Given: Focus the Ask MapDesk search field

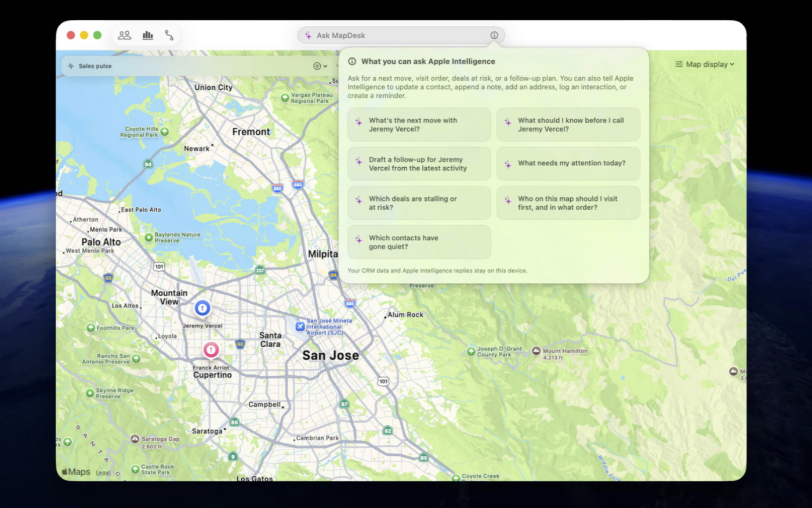Looking at the screenshot, I should tap(401, 35).
